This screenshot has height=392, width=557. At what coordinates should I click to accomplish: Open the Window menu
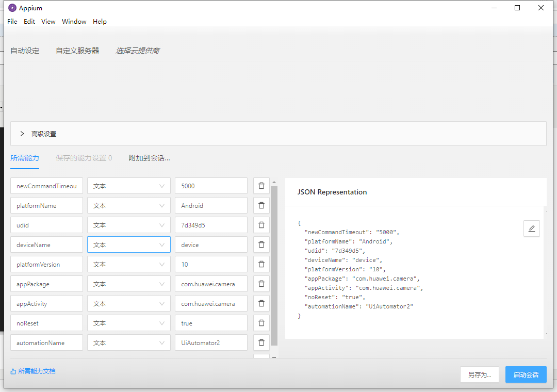[74, 21]
